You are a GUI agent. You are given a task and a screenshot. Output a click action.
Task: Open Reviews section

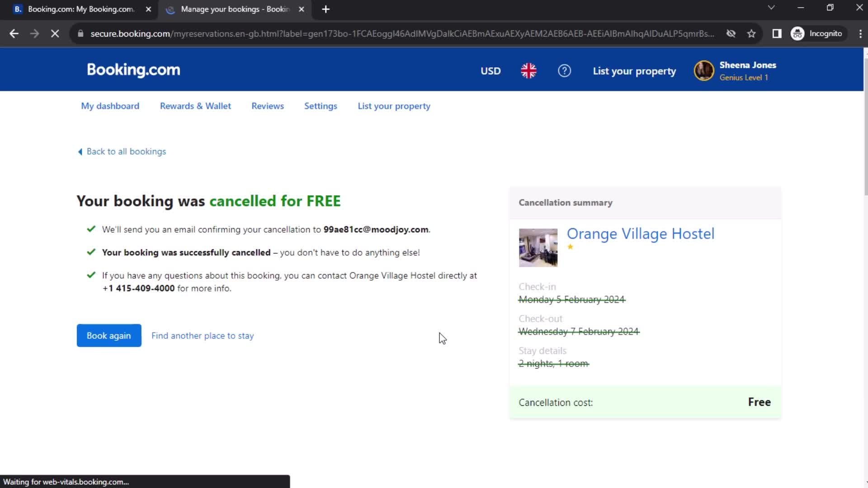[x=268, y=106]
